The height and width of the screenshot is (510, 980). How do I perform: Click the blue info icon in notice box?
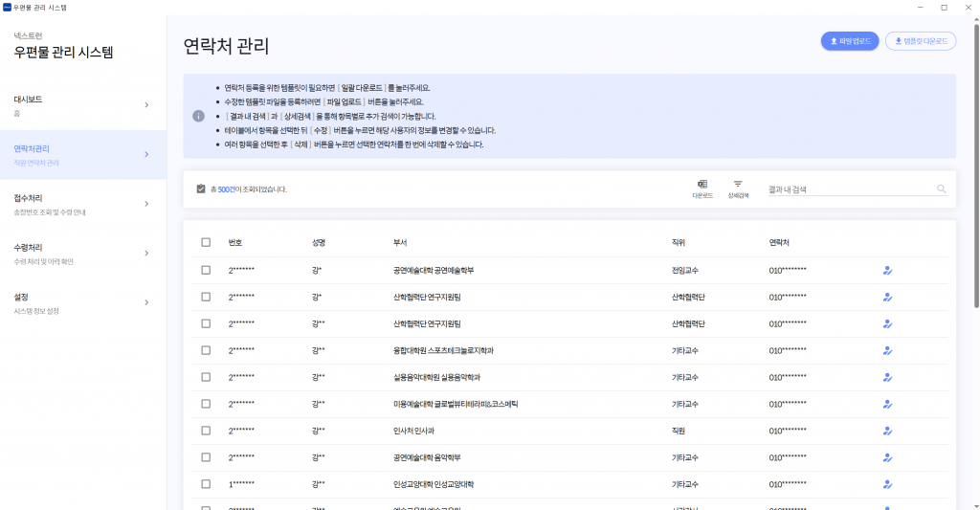tap(199, 116)
